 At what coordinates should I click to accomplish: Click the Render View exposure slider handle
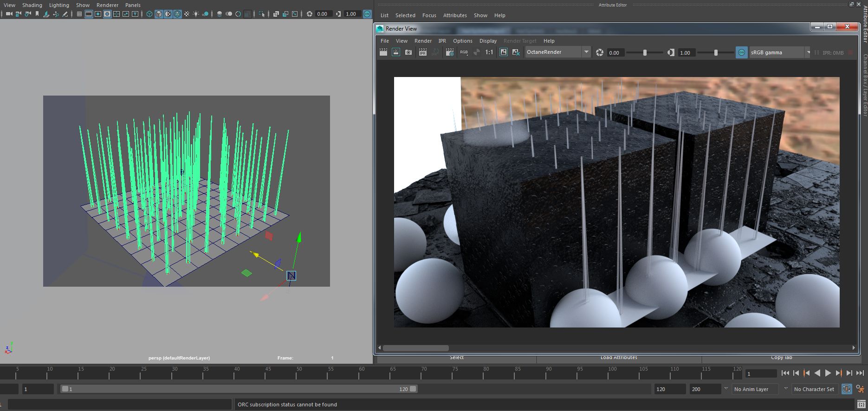[645, 53]
